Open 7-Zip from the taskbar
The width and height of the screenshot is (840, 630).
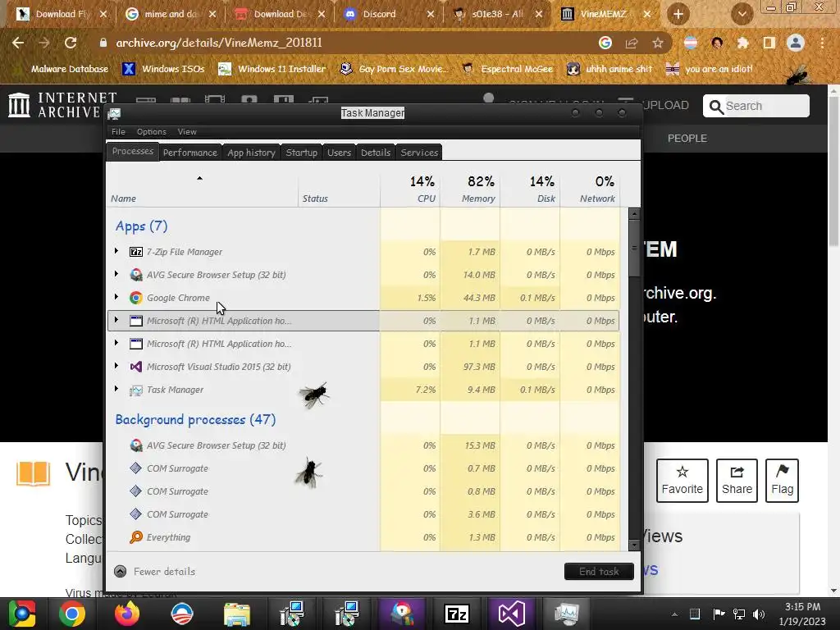pos(457,614)
